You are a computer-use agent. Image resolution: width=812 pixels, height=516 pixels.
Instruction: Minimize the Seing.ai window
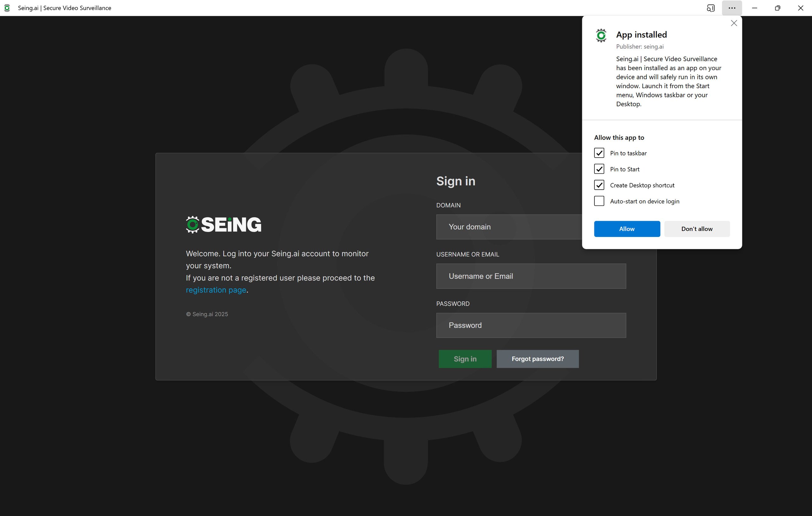[754, 8]
